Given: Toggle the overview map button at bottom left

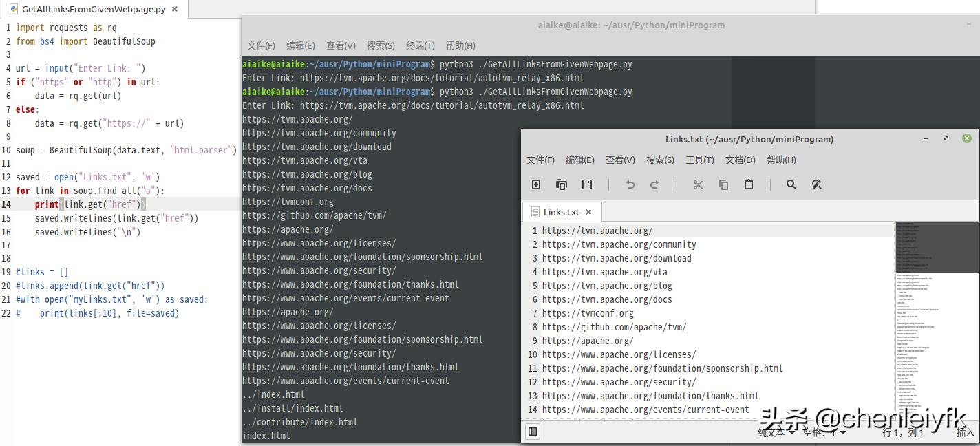Looking at the screenshot, I should point(533,430).
